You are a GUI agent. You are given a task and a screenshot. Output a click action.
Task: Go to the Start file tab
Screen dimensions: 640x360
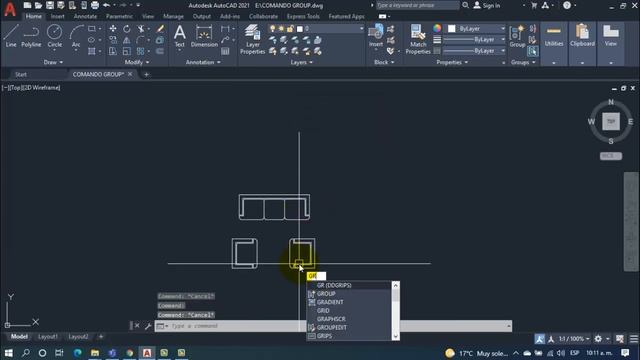[x=21, y=74]
